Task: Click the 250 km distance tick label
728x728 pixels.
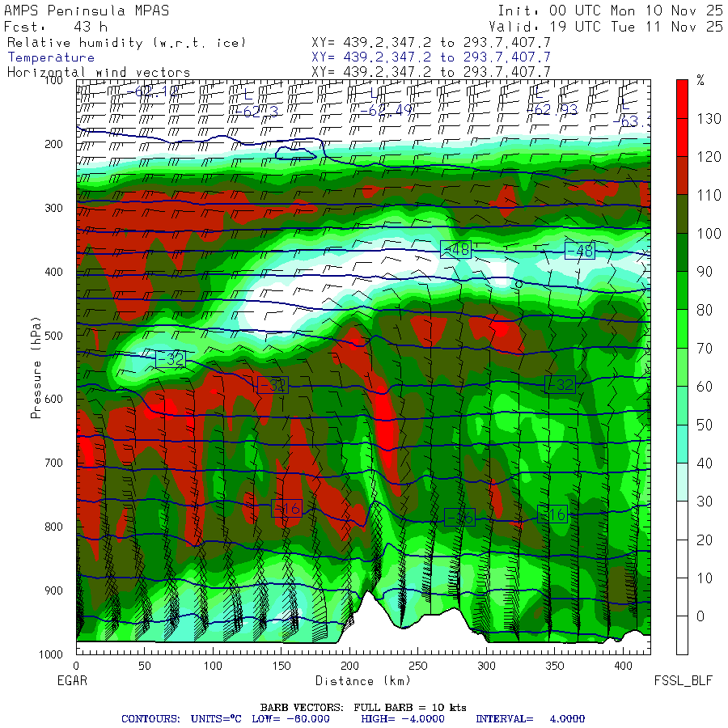Action: 418,666
